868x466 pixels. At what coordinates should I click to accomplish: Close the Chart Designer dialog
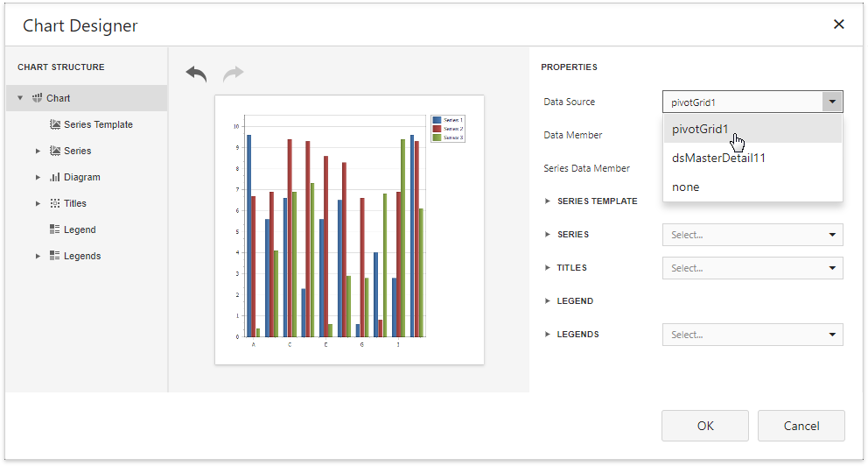[x=838, y=25]
